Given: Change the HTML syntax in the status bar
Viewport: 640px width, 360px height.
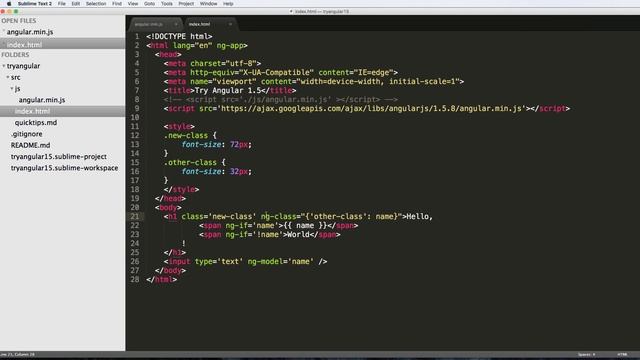Looking at the screenshot, I should tap(622, 355).
